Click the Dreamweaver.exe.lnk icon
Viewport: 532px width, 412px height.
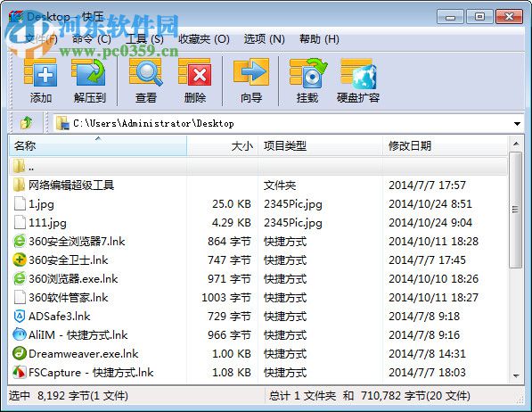click(20, 353)
